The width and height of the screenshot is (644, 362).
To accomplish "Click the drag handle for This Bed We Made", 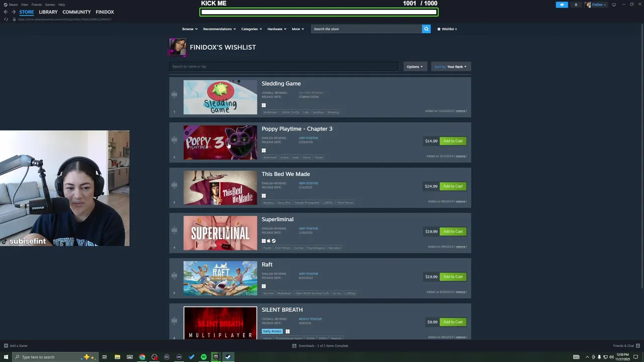I will coord(174,185).
